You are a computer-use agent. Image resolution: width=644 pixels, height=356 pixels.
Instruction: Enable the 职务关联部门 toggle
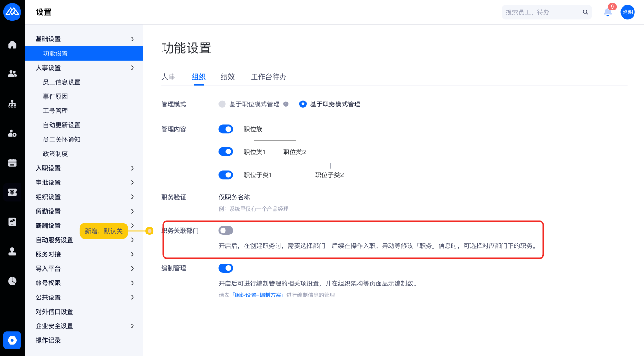(x=225, y=231)
